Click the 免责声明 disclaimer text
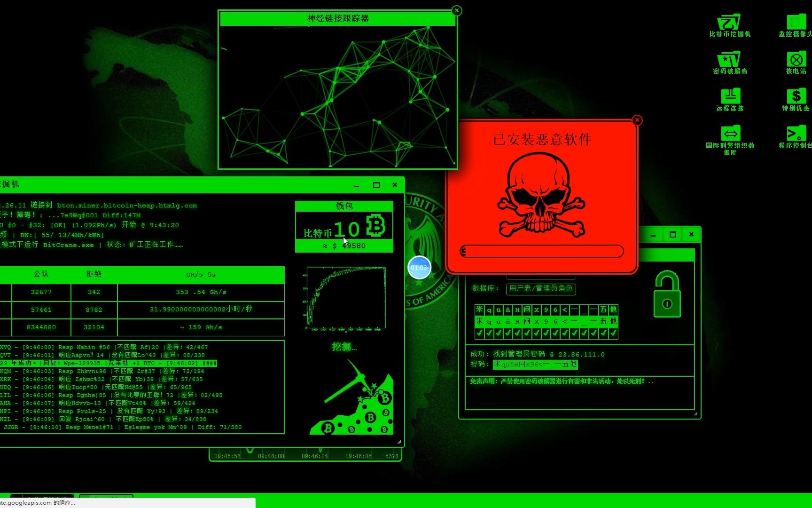The width and height of the screenshot is (812, 508). pos(562,381)
